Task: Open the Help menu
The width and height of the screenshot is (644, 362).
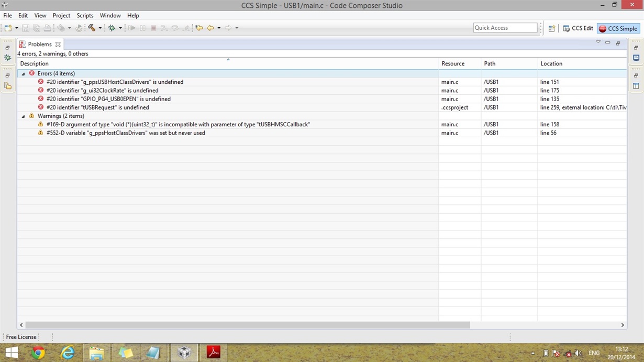Action: (x=133, y=16)
